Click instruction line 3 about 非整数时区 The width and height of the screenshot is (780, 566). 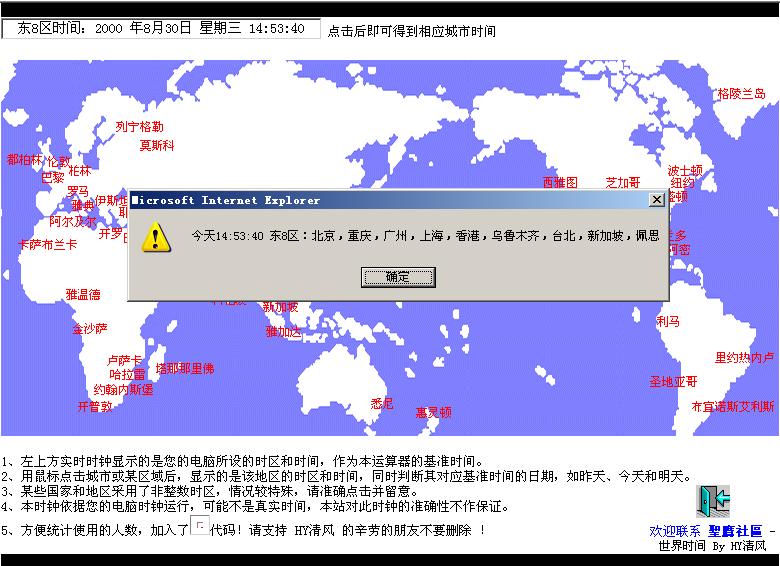point(209,491)
